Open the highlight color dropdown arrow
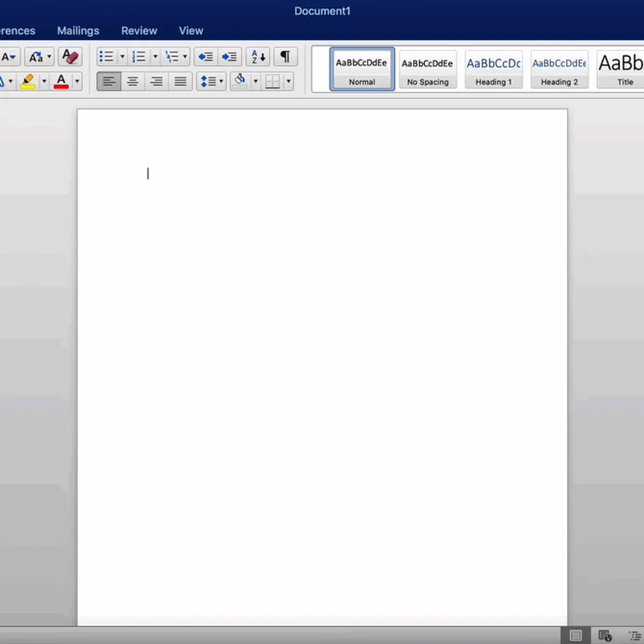644x644 pixels. 44,81
